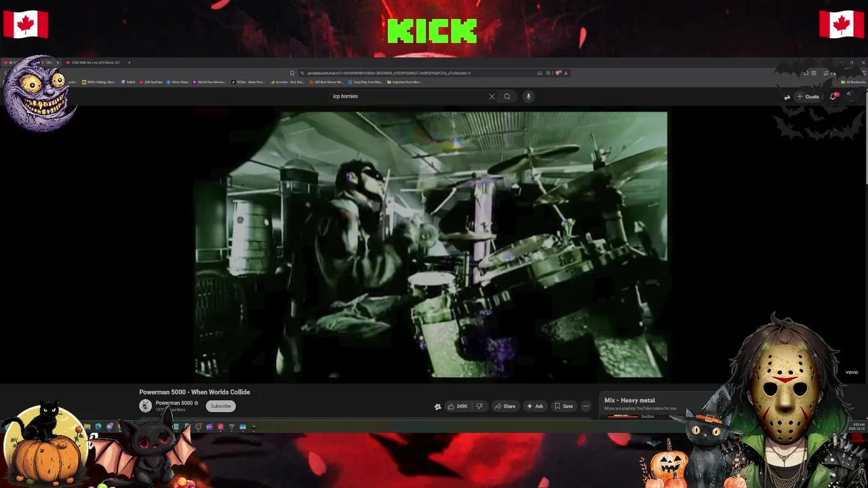Open a new browser tab with plus
868x488 pixels.
pyautogui.click(x=129, y=62)
